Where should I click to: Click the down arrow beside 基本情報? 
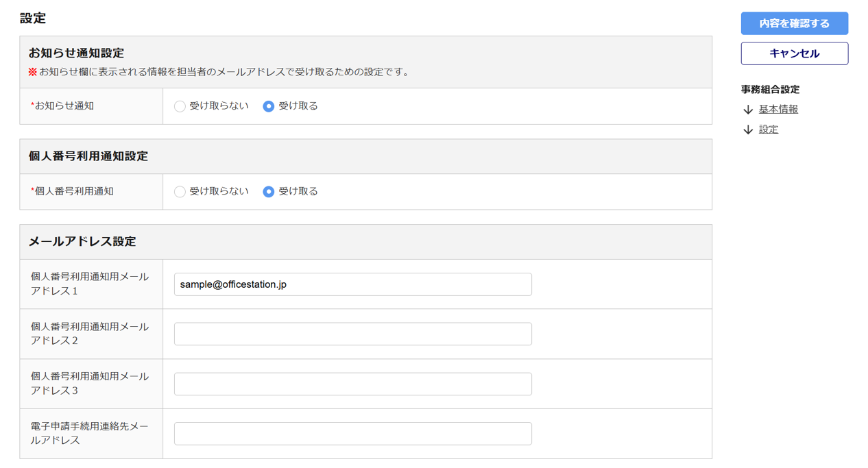pyautogui.click(x=748, y=110)
